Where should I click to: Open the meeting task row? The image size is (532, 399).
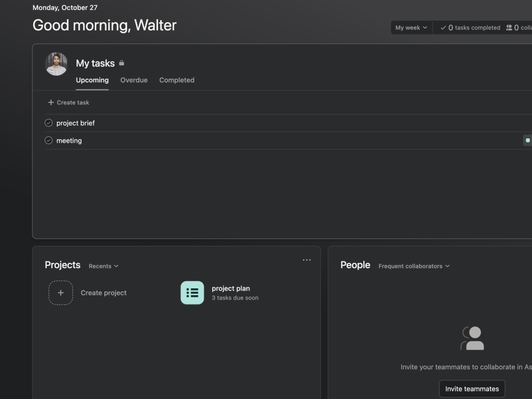[x=288, y=140]
